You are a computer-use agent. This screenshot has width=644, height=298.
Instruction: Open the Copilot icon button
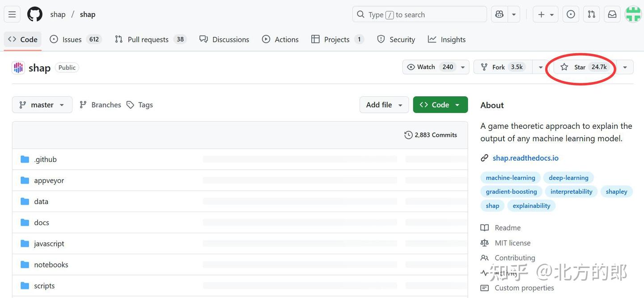point(500,14)
